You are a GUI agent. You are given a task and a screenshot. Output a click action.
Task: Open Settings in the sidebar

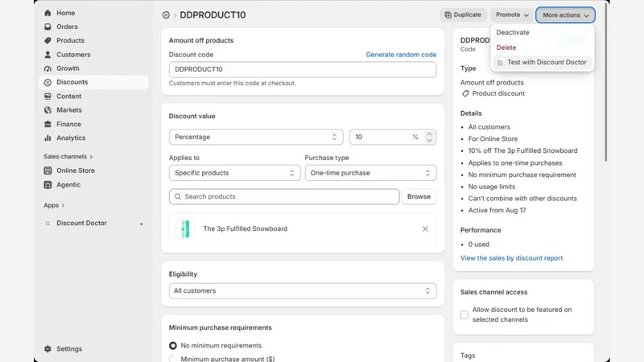[93, 349]
